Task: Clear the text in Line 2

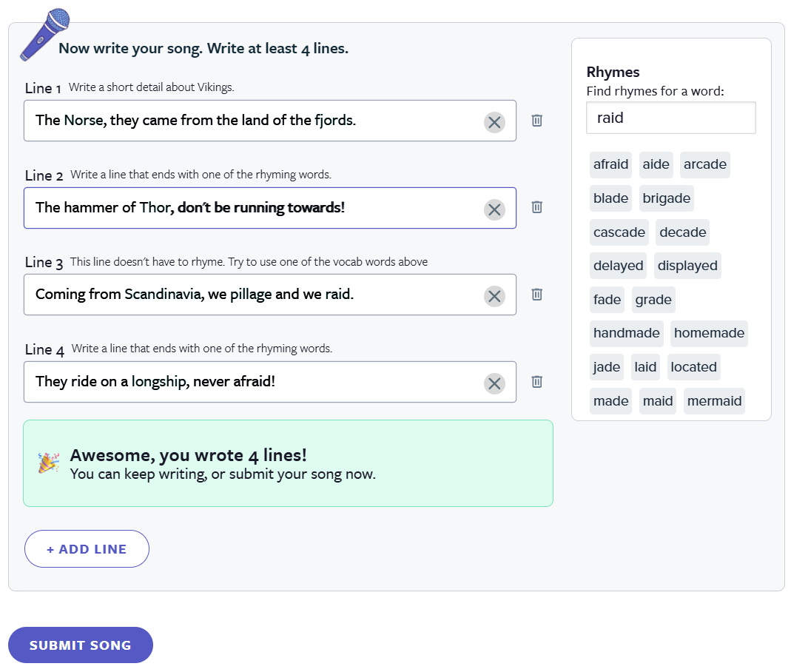Action: coord(494,209)
